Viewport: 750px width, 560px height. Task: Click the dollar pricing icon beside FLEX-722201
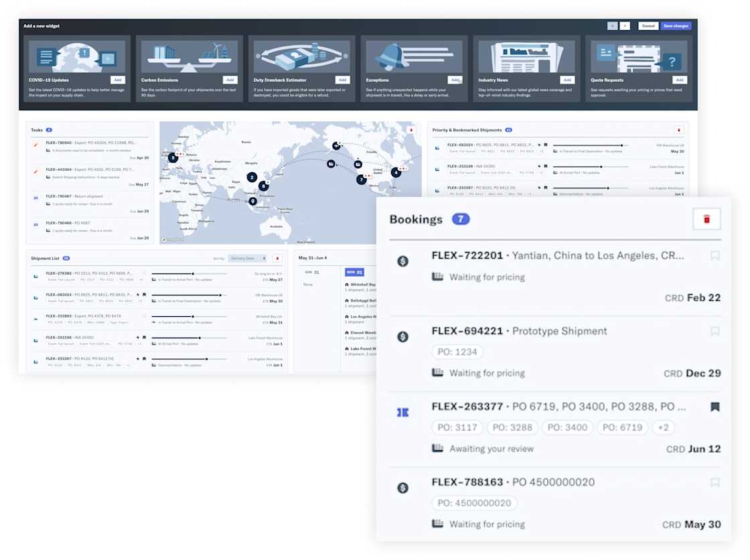[402, 261]
